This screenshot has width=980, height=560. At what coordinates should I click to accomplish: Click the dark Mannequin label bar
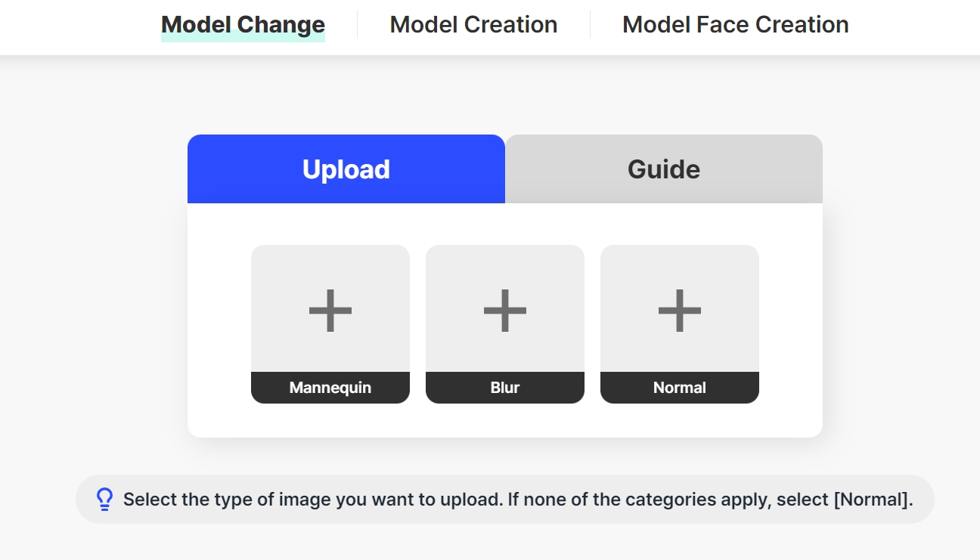tap(330, 388)
